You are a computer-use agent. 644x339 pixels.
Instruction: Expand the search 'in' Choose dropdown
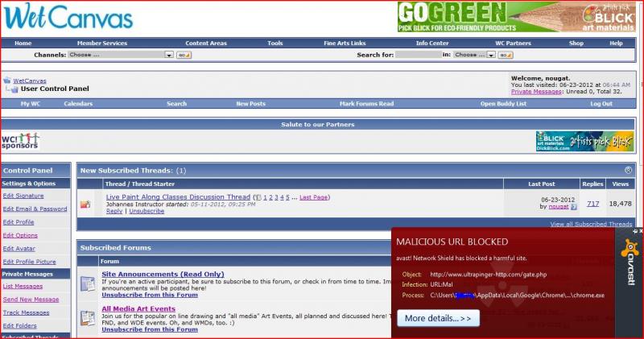coord(474,55)
